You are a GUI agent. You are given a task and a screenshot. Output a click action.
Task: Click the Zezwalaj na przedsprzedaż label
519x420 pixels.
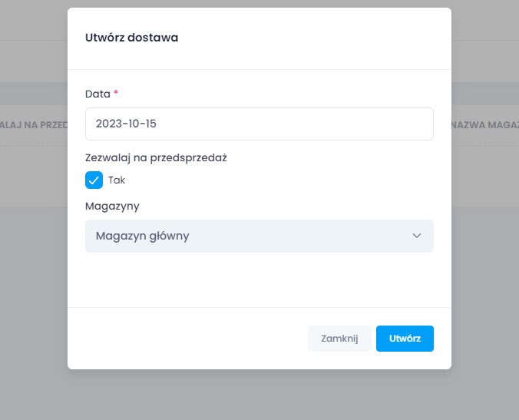[x=156, y=157]
